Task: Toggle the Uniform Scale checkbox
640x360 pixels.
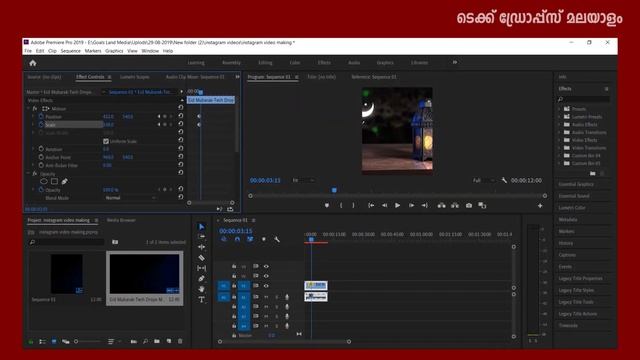Action: (106, 141)
